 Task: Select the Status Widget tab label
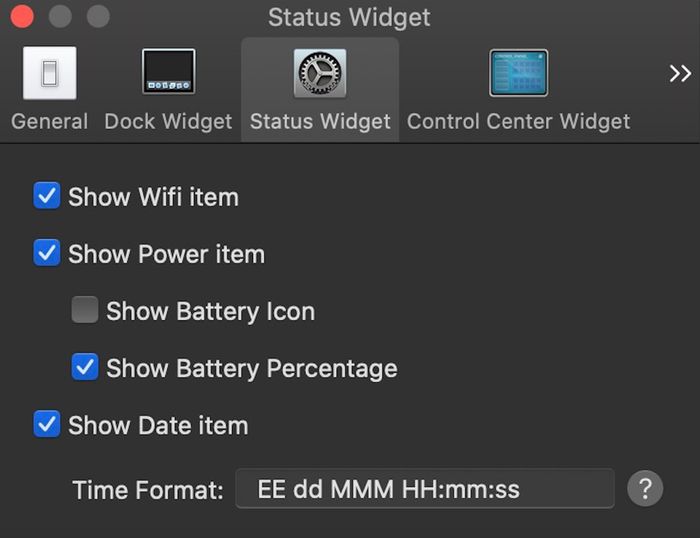coord(320,122)
